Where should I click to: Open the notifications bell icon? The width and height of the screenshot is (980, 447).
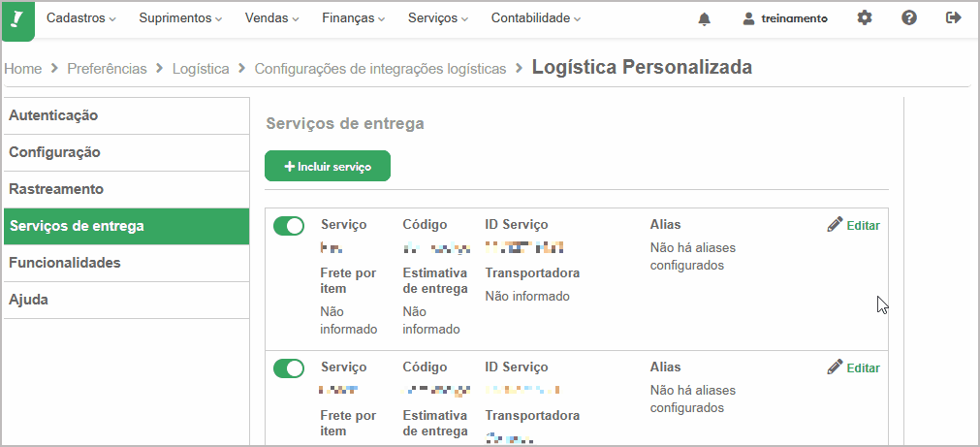tap(705, 18)
